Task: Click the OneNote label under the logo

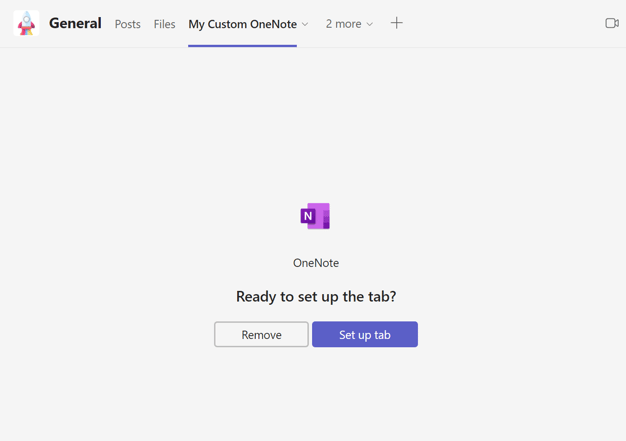Action: (x=316, y=263)
